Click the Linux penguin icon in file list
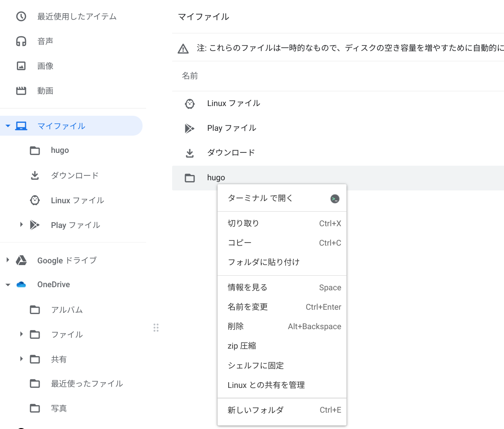 (x=189, y=104)
